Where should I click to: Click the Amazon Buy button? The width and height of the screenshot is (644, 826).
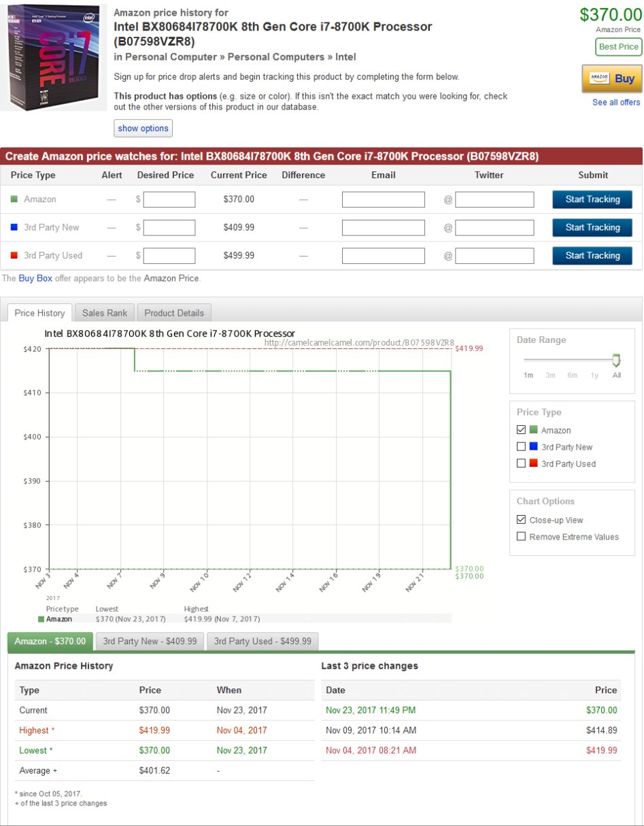612,78
